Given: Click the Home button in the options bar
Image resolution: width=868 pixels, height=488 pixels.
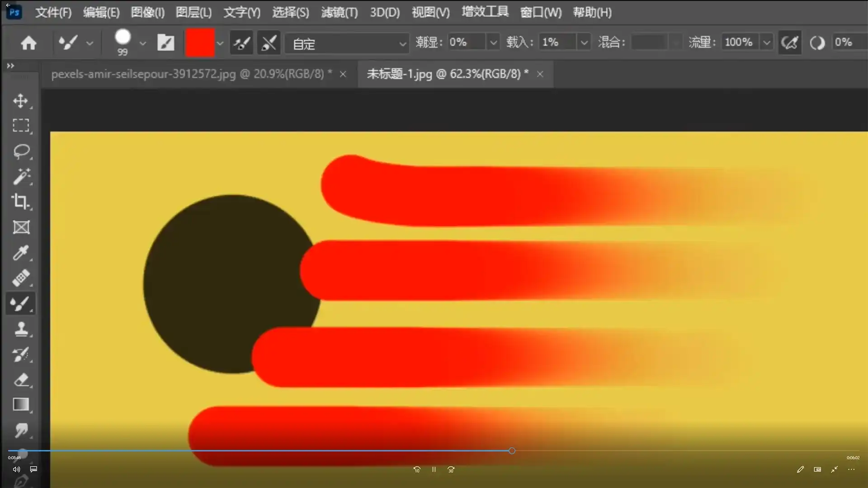Looking at the screenshot, I should coord(28,42).
